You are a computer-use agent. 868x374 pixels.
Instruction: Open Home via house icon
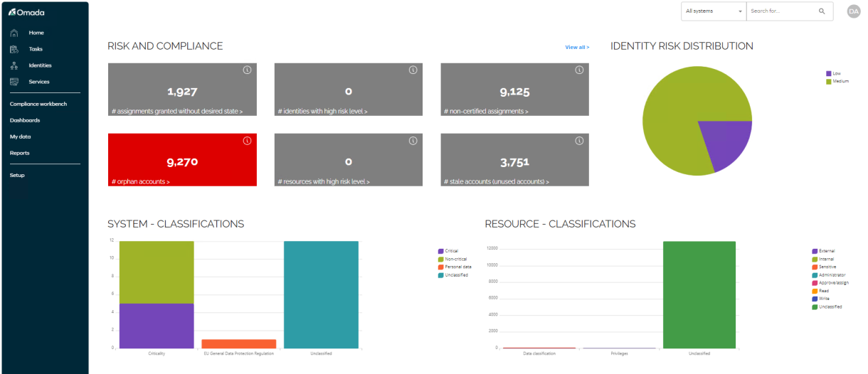[x=14, y=33]
